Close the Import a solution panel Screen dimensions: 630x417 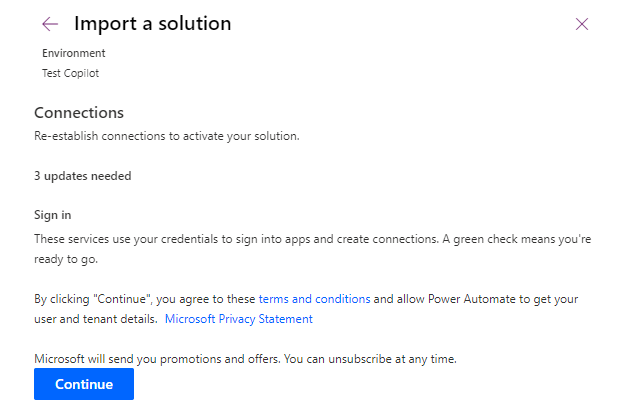[x=582, y=24]
